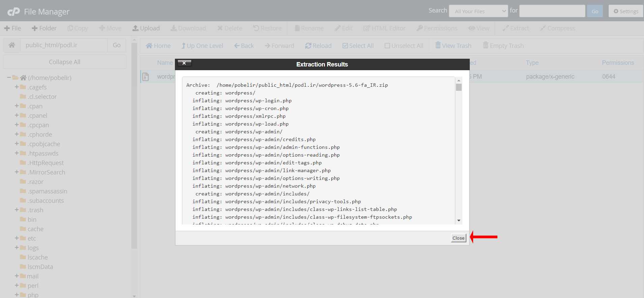Click the Edit pencil toolbar item
Viewport: 644px width, 298px height.
click(x=343, y=28)
